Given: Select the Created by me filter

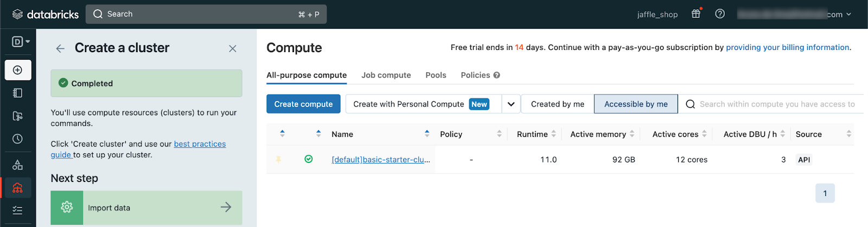Looking at the screenshot, I should tap(557, 104).
